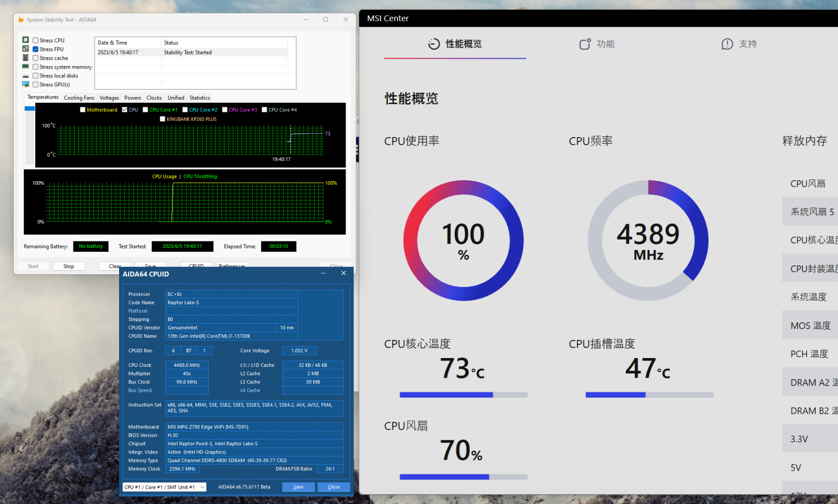The height and width of the screenshot is (504, 838).
Task: Open the Clocks tab
Action: 154,98
